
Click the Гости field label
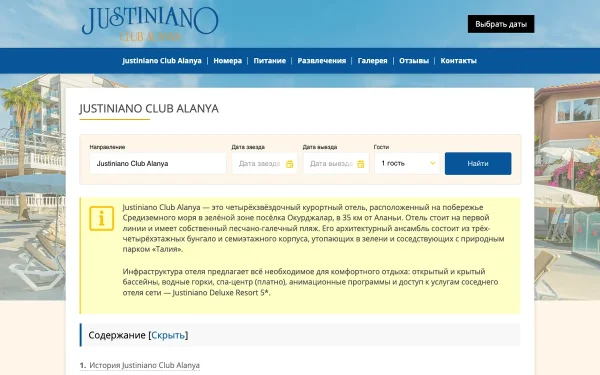click(x=381, y=147)
